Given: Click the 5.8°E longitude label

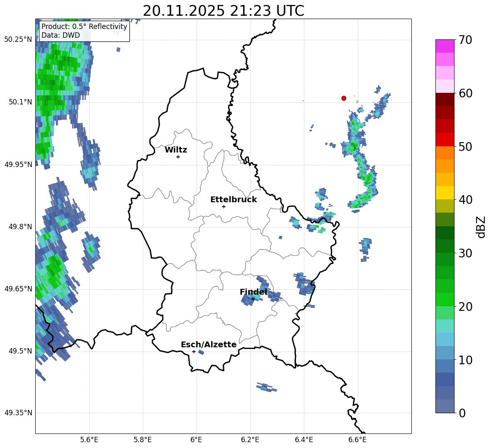Looking at the screenshot, I should pos(143,440).
